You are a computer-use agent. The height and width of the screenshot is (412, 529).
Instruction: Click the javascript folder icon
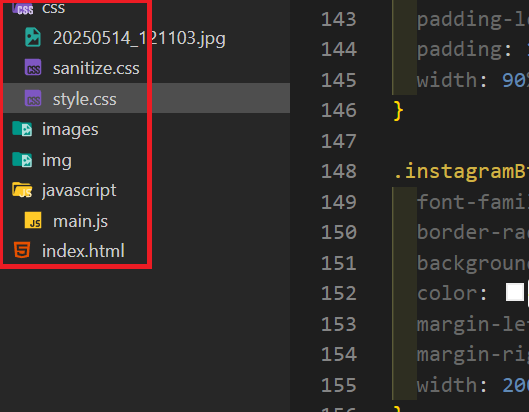click(22, 190)
